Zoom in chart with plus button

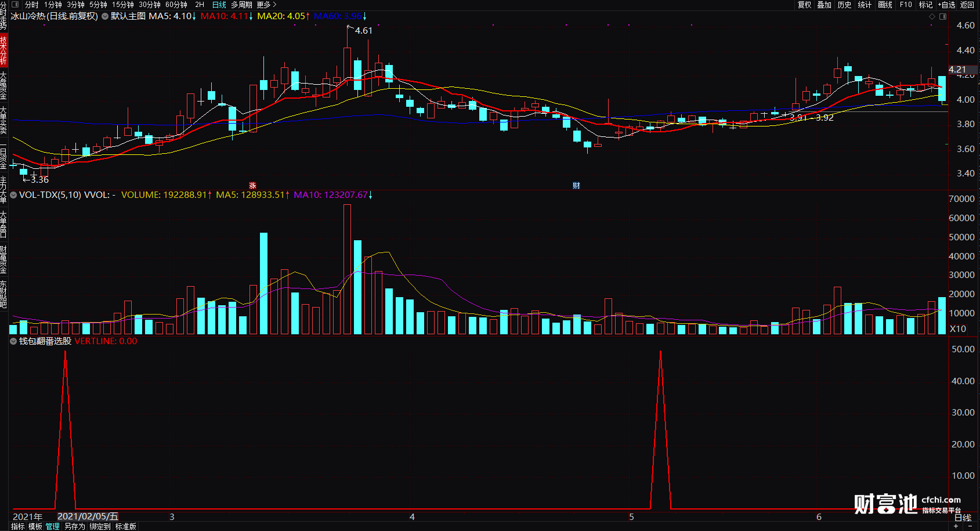956,526
